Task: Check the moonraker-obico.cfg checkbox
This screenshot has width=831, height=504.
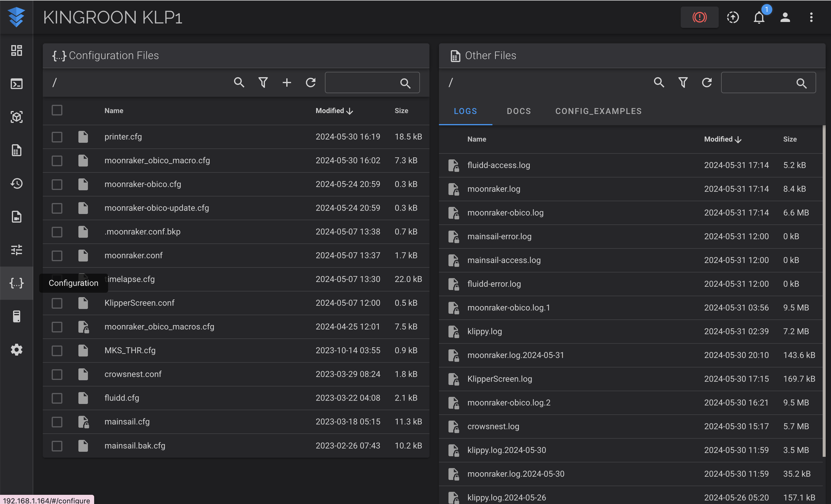Action: (x=57, y=184)
